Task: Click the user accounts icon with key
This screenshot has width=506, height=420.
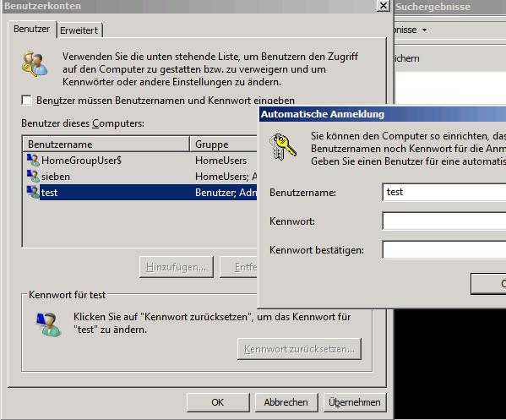Action: pyautogui.click(x=35, y=64)
